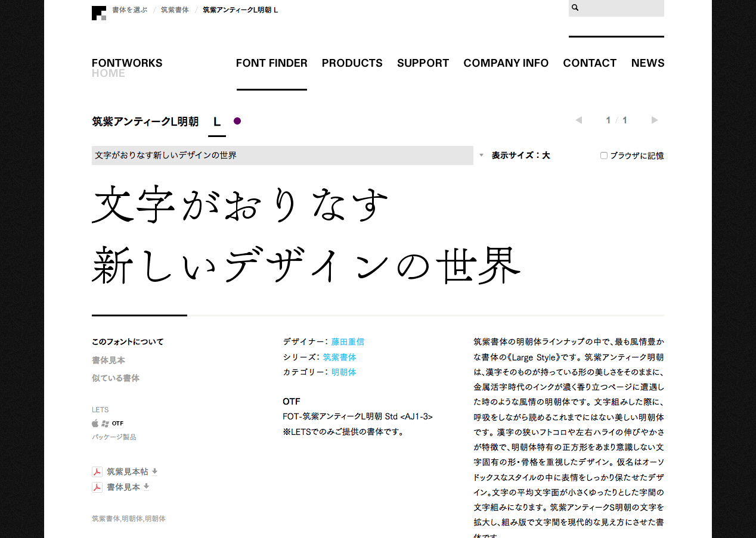The height and width of the screenshot is (538, 756).
Task: Click 書体を選ぶ breadcrumb link
Action: tap(129, 10)
